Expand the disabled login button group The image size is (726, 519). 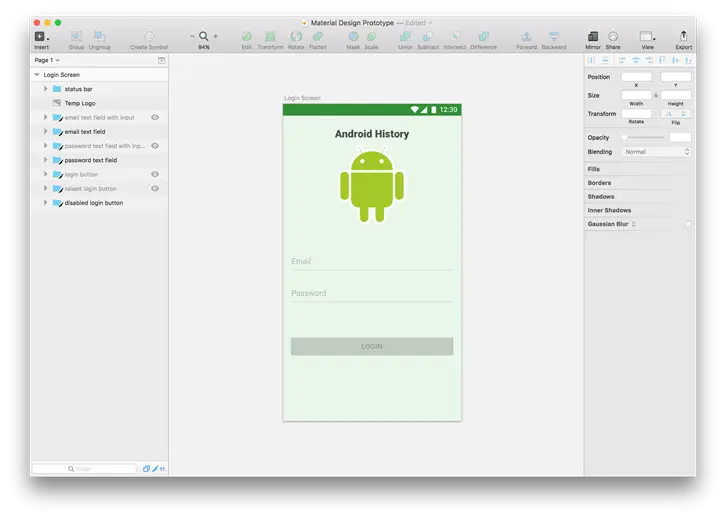point(45,203)
